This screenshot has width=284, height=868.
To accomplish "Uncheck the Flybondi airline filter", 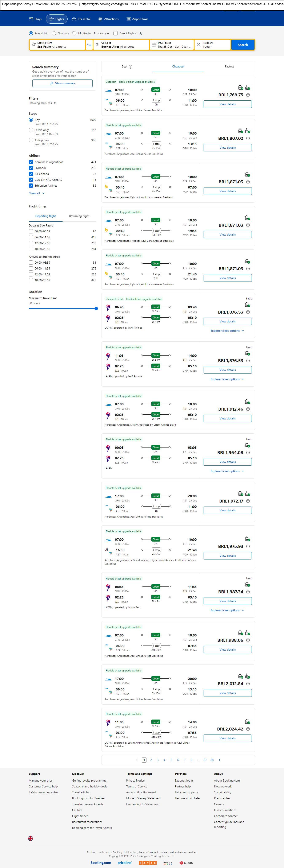I will pos(31,168).
